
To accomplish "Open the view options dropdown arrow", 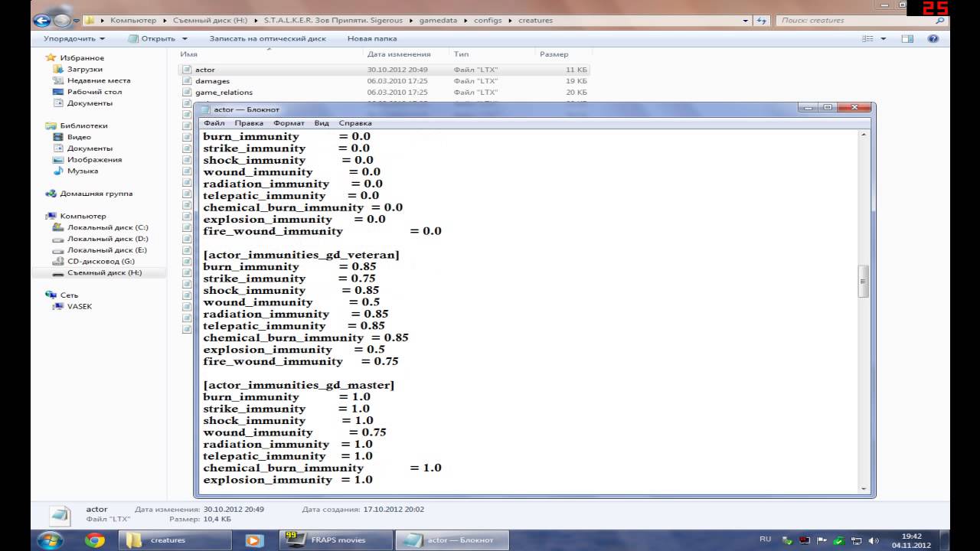I will [x=883, y=38].
